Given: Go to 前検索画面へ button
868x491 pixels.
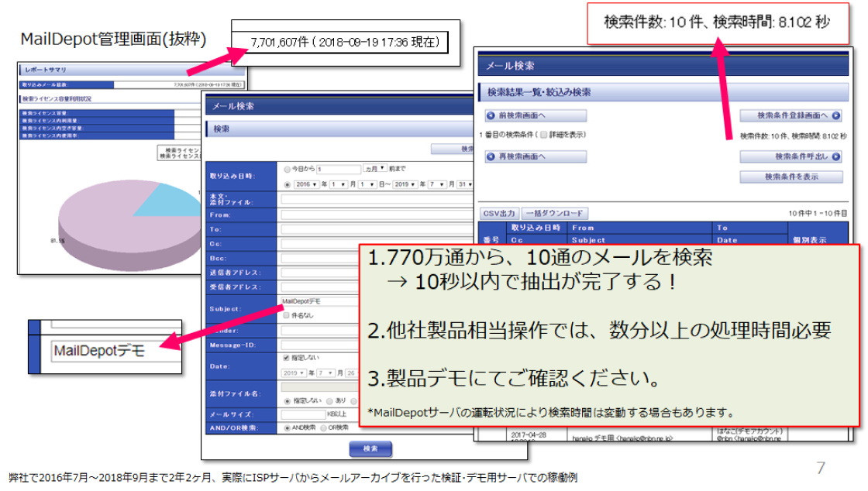Looking at the screenshot, I should pyautogui.click(x=536, y=115).
